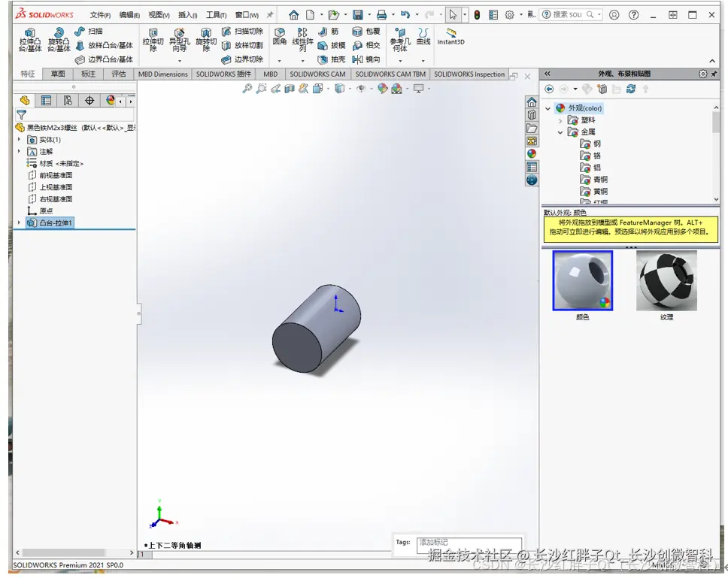Viewport: 728px width, 578px height.
Task: Choose the 扫描切除 swept cut tool
Action: 242,31
